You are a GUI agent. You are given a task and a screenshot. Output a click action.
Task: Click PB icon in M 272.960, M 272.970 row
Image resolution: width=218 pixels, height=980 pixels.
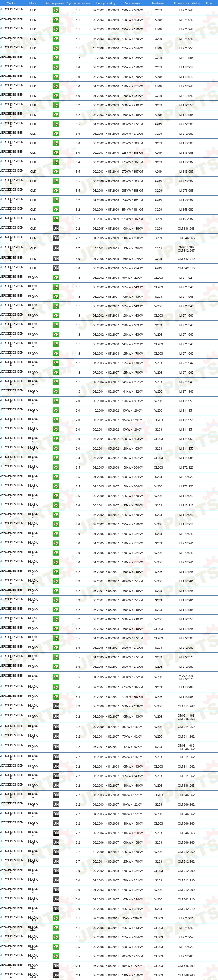click(56, 677)
